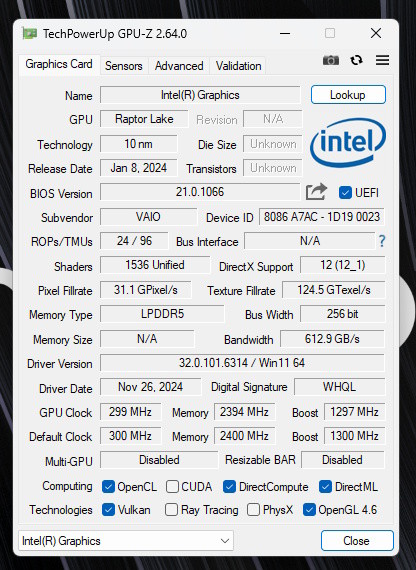Click the BIOS Version field 21.0.1066
416x570 pixels.
[200, 192]
